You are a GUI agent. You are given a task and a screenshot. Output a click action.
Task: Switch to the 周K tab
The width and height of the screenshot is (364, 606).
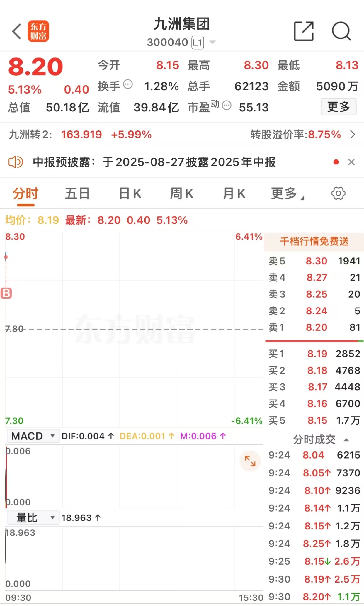tap(182, 193)
